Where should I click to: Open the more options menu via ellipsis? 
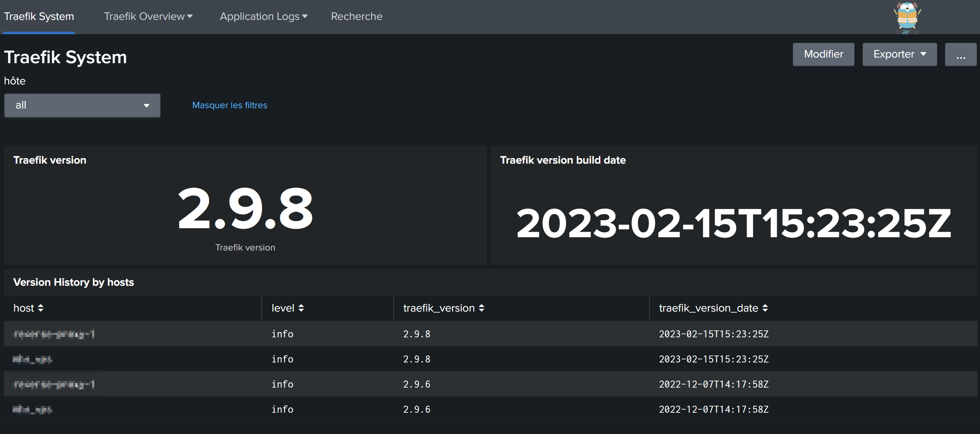[x=960, y=54]
